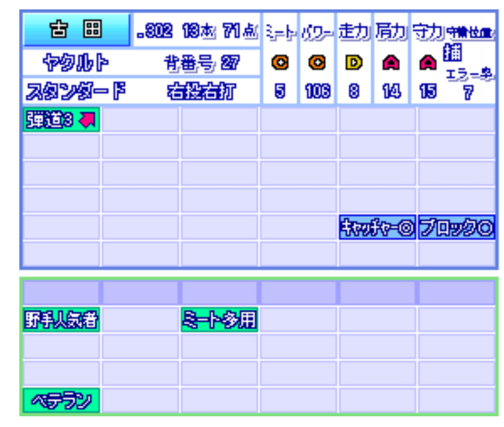The width and height of the screenshot is (504, 427).
Task: Select the スタンダード batting form label
Action: [x=75, y=92]
